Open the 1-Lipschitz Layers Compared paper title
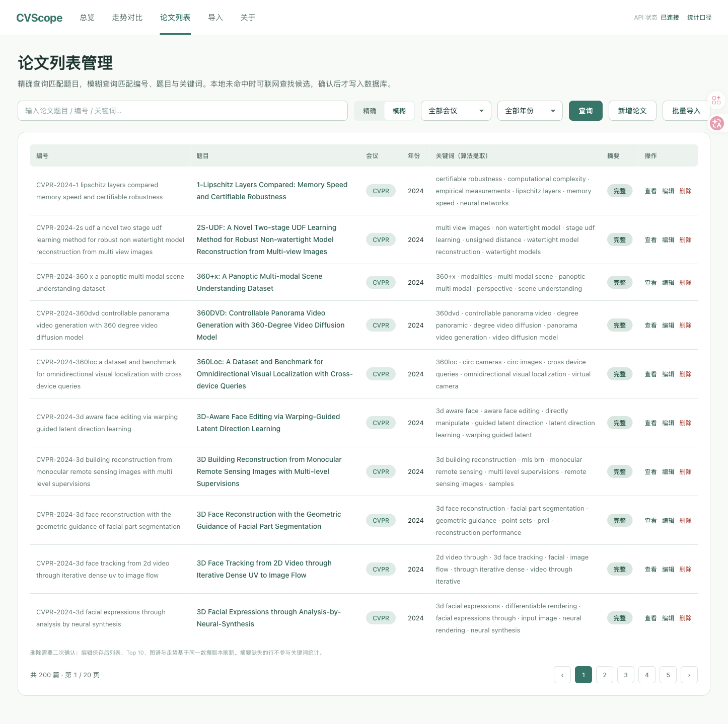Screen dimensions: 728x724 [272, 191]
